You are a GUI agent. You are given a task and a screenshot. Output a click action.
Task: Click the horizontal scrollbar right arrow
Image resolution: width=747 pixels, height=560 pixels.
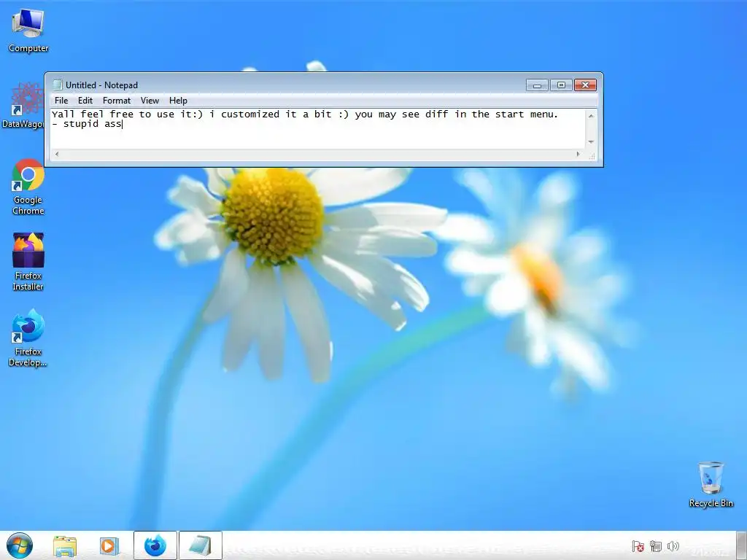[x=578, y=154]
